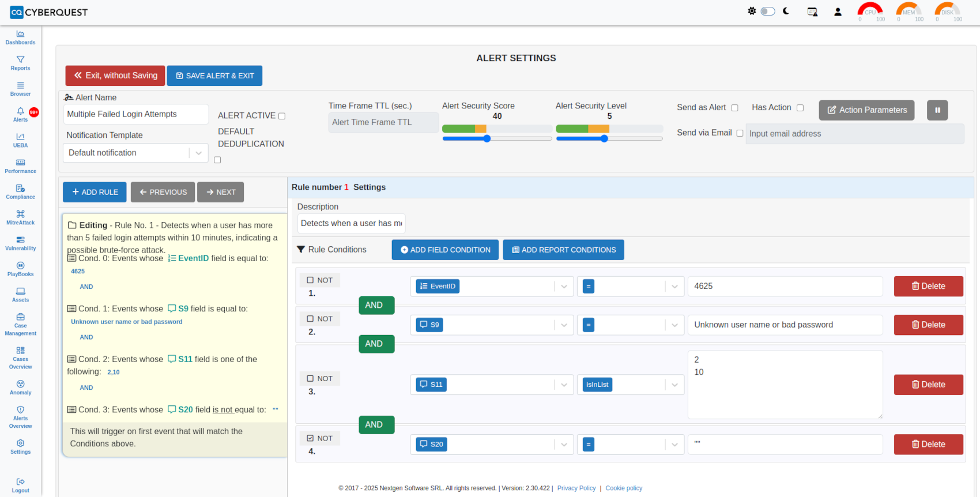This screenshot has height=497, width=980.
Task: Uncheck NOT checkbox for condition 4
Action: coord(310,438)
